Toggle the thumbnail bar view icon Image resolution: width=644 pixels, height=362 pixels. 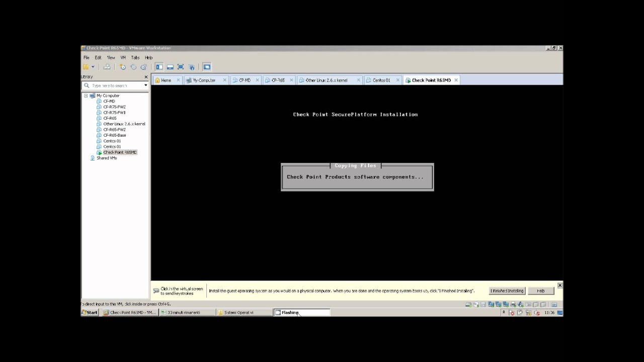click(x=170, y=67)
